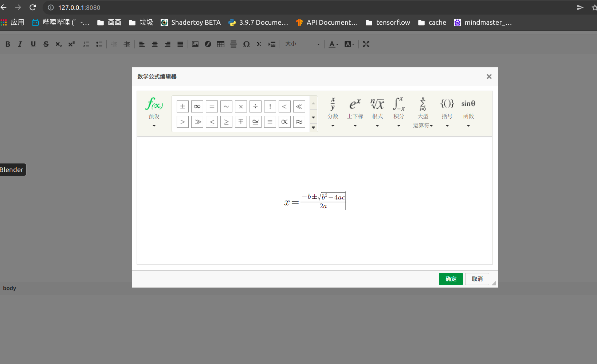Image resolution: width=597 pixels, height=364 pixels.
Task: Select the less-than-or-equal symbol
Action: 212,122
